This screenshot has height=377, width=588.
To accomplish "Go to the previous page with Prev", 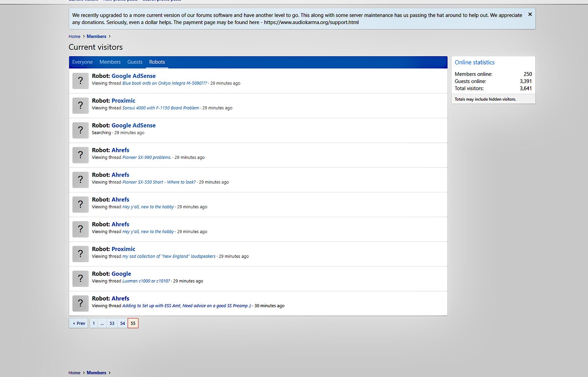I will (79, 323).
